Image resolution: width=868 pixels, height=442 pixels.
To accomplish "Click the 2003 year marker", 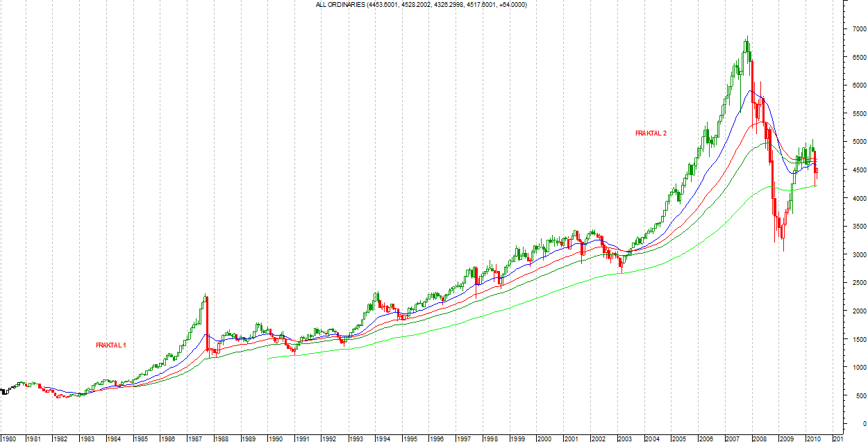I will click(625, 439).
